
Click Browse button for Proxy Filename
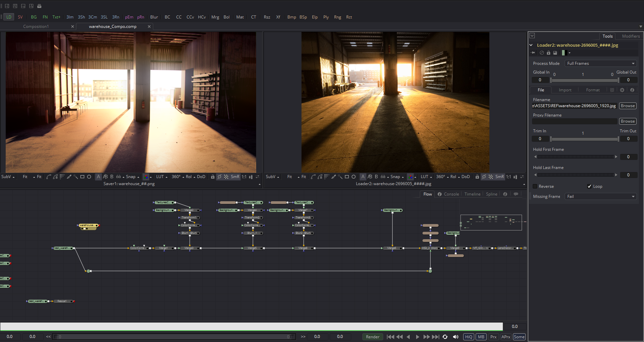click(x=628, y=121)
